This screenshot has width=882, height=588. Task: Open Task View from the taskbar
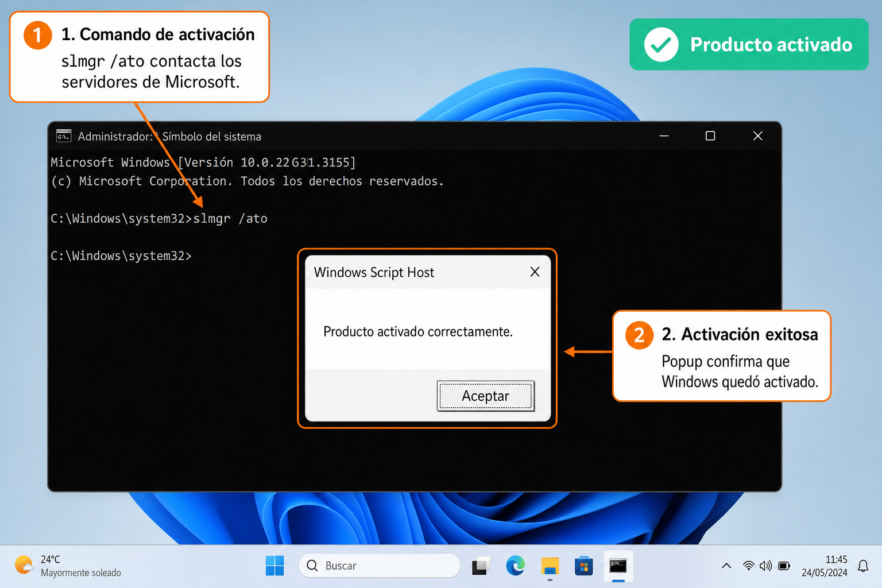481,566
